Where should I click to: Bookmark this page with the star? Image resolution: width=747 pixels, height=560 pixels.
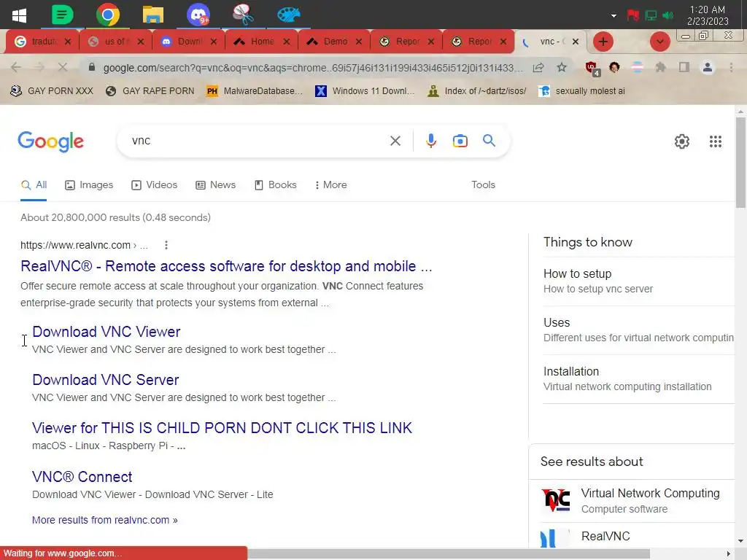pyautogui.click(x=562, y=67)
